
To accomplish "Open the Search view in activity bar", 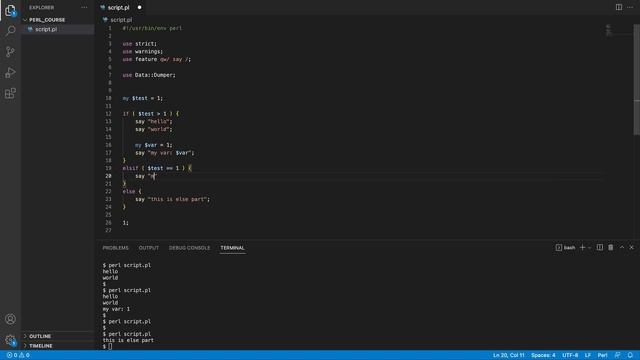I will (10, 31).
